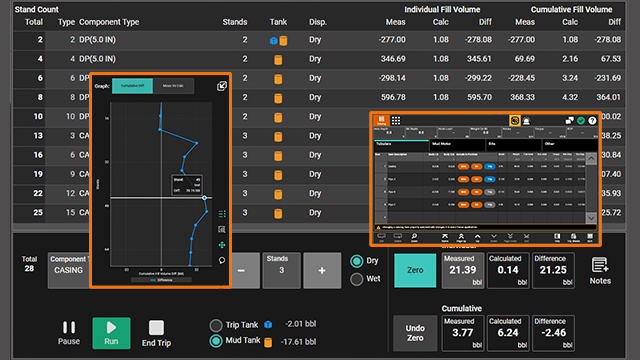Viewport: 640px width, 360px height.
Task: Click the End Trip stop control
Action: (x=156, y=333)
